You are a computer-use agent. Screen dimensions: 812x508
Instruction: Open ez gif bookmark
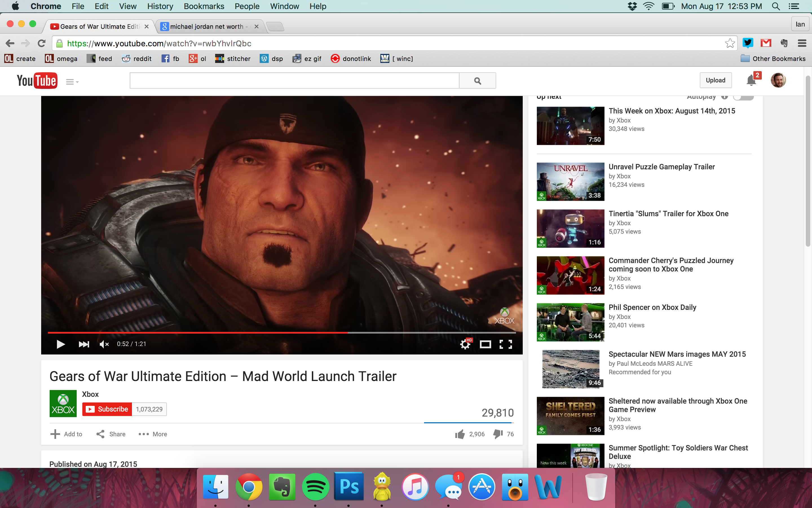307,59
